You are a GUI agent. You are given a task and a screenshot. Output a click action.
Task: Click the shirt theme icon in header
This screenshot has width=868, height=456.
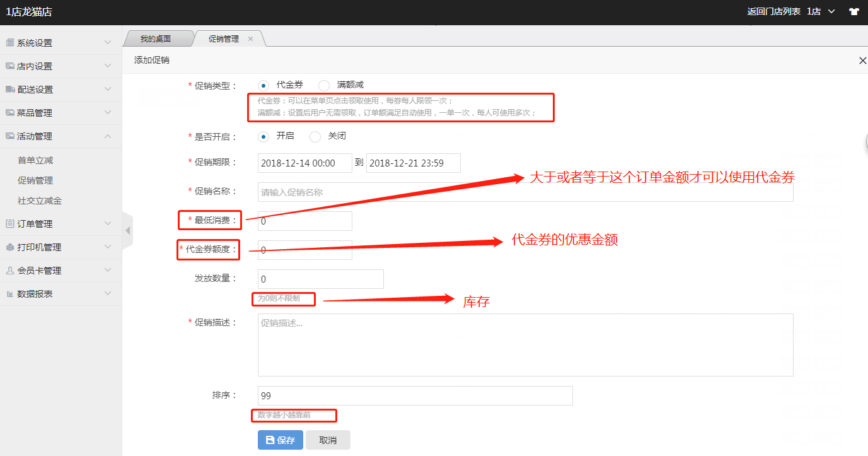tap(854, 11)
